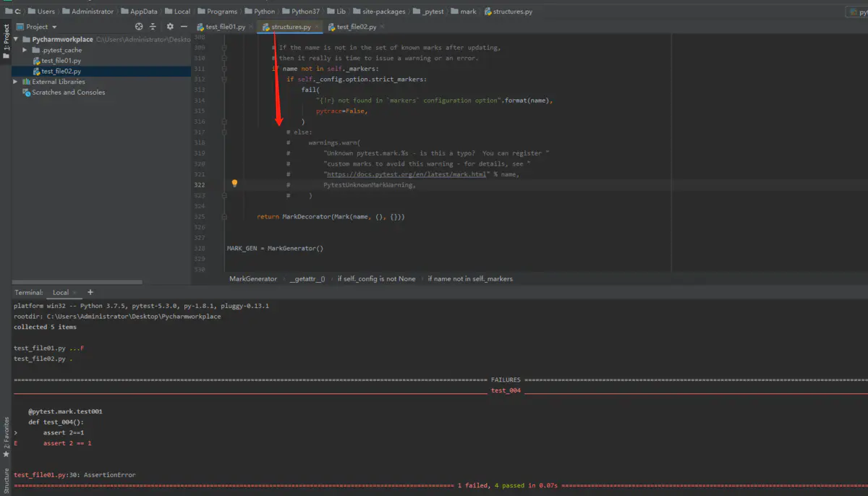
Task: Select External Libraries in project tree
Action: (59, 82)
